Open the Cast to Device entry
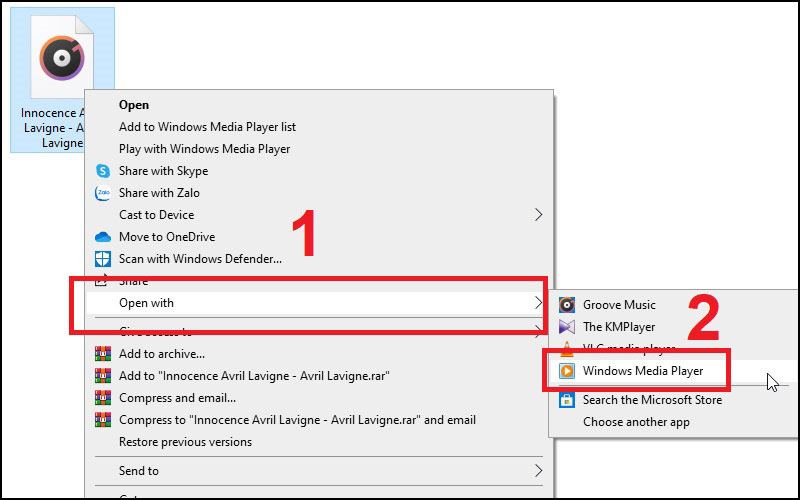Image resolution: width=800 pixels, height=500 pixels. point(319,214)
